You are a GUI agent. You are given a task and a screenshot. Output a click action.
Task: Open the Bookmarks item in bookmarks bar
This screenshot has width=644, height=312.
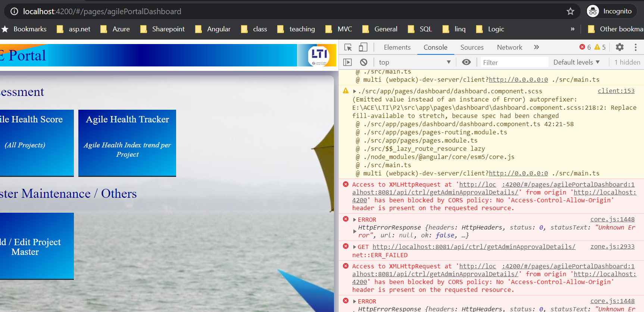25,29
